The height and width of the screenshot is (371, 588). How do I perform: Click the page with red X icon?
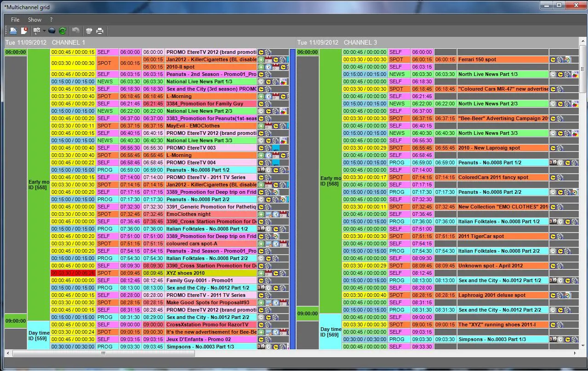click(24, 31)
